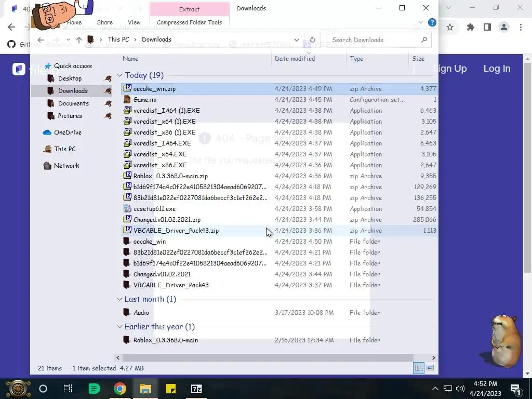532x399 pixels.
Task: Open Chrome from the taskbar
Action: (x=120, y=389)
